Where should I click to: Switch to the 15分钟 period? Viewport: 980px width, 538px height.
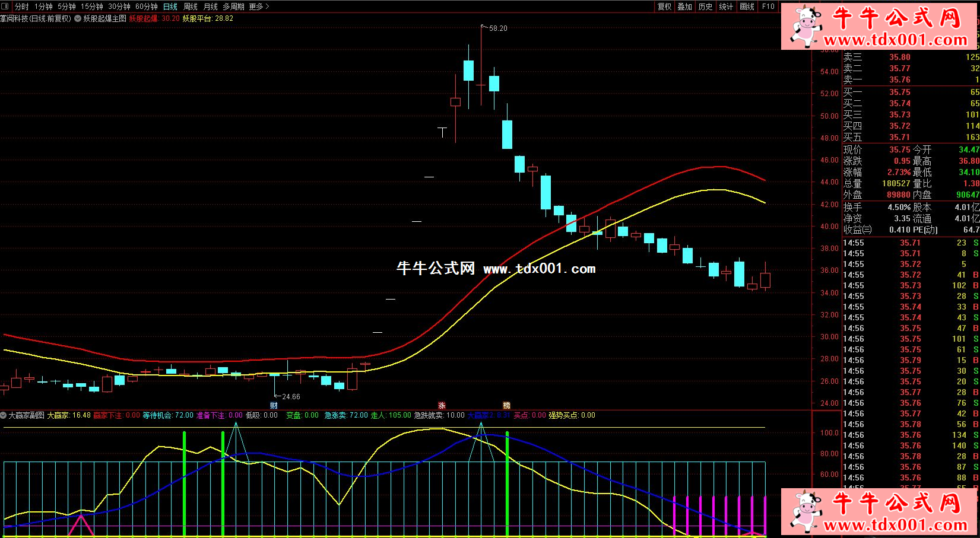(91, 7)
